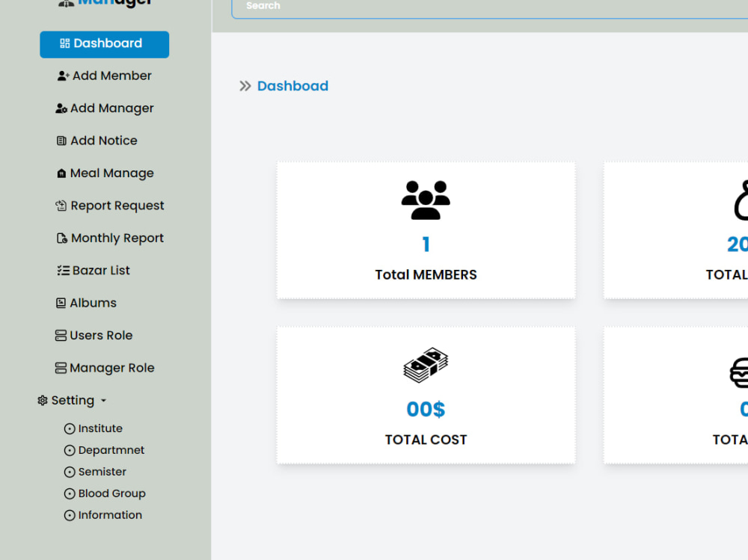Select the Departmnet setting

coord(104,450)
